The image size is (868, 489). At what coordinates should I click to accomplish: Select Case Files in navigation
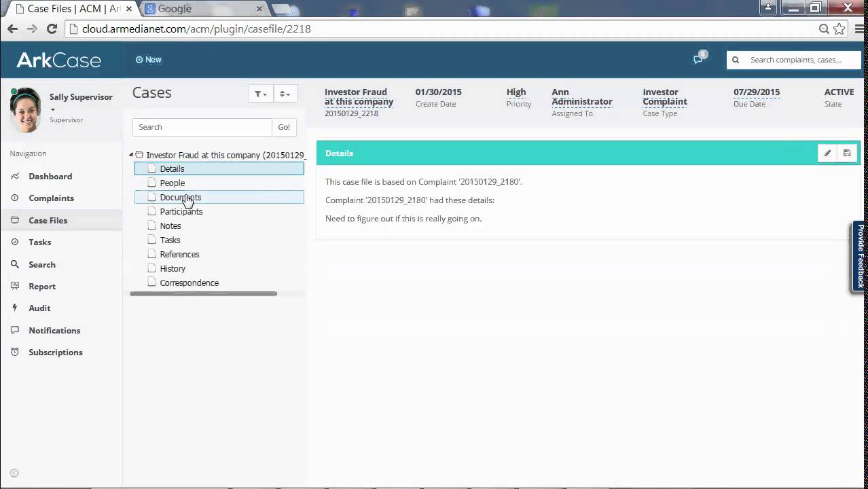coord(48,221)
